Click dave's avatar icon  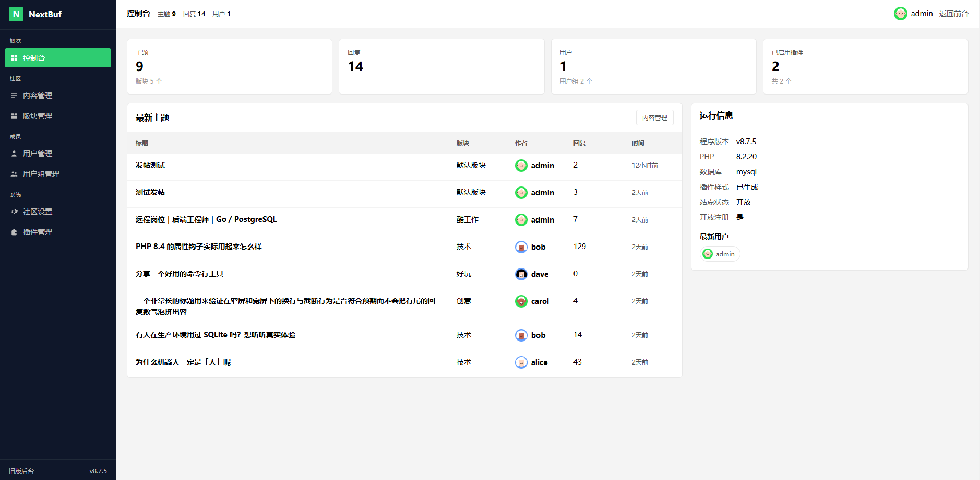click(521, 274)
